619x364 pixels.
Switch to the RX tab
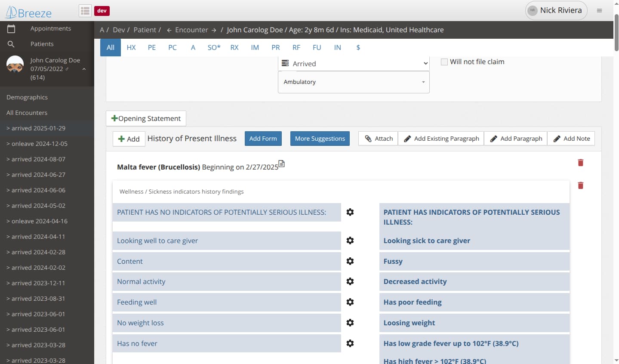[x=234, y=47]
